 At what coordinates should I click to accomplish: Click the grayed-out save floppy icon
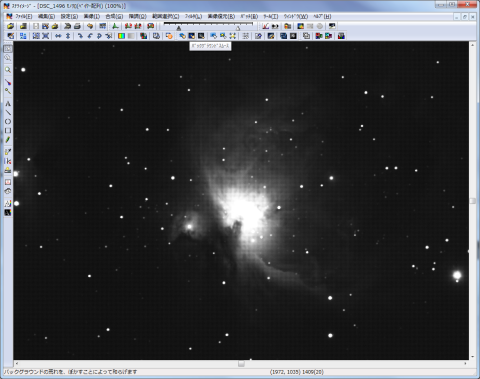click(x=36, y=26)
